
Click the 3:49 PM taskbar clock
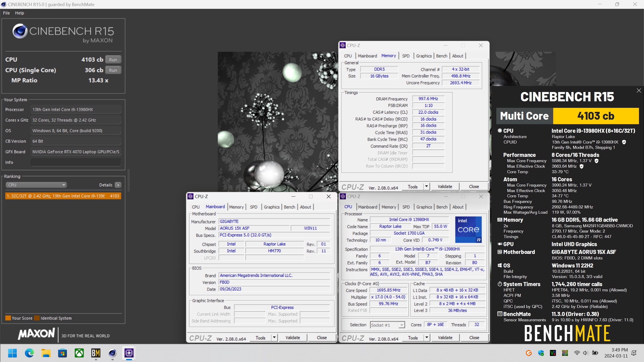620,350
